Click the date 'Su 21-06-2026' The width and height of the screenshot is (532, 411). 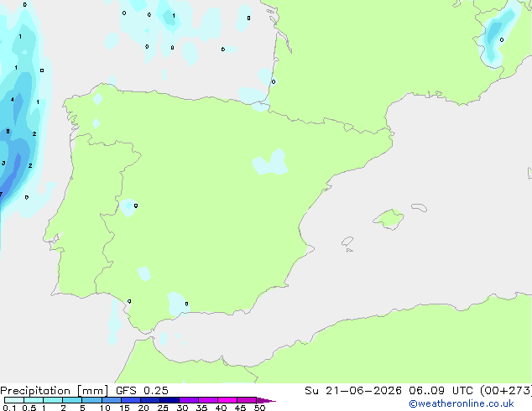pos(353,391)
